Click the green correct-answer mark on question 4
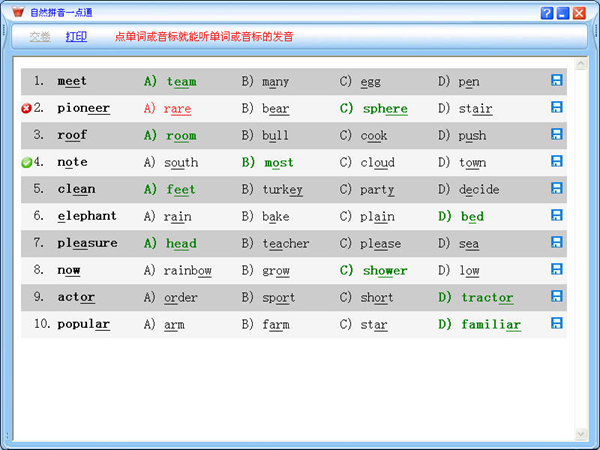 (x=26, y=163)
